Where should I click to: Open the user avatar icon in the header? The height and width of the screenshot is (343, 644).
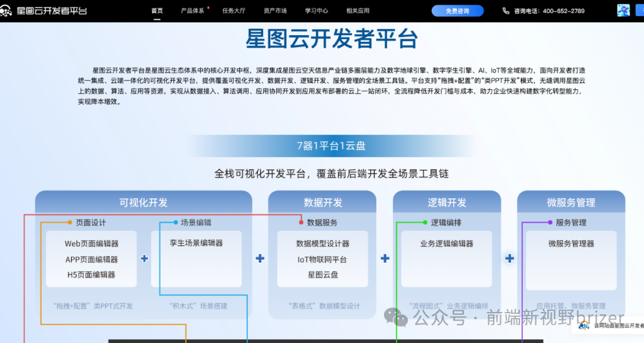click(623, 10)
